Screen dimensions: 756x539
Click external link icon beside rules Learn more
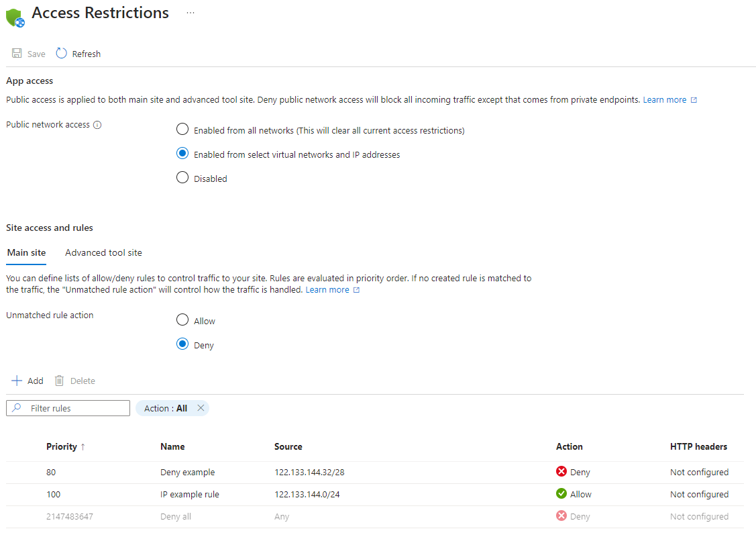click(x=356, y=290)
